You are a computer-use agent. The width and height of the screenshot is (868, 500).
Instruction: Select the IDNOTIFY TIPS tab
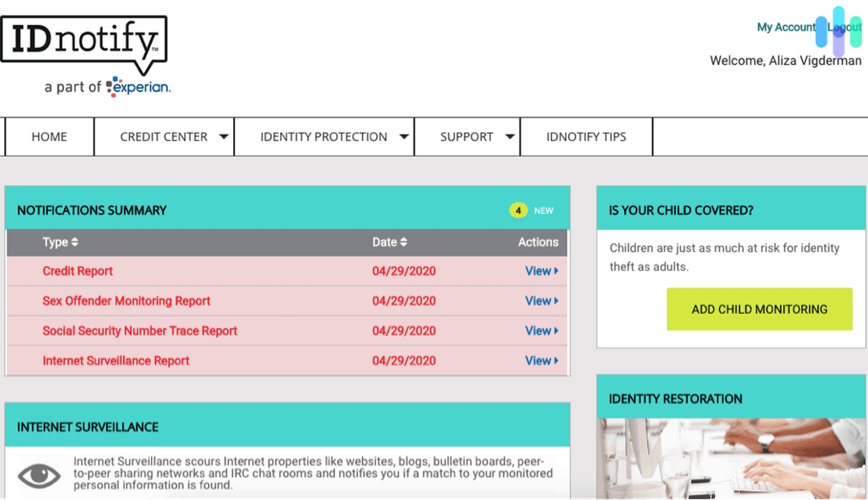click(x=586, y=136)
